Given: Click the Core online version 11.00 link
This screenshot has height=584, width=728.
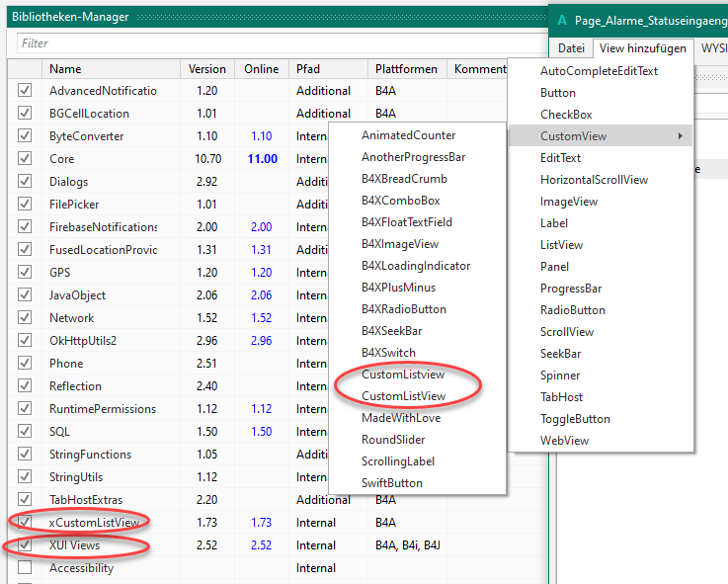Looking at the screenshot, I should coord(262,159).
